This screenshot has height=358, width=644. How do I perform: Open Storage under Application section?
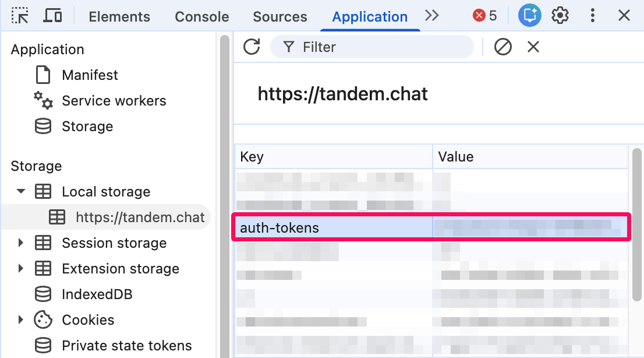click(x=87, y=127)
